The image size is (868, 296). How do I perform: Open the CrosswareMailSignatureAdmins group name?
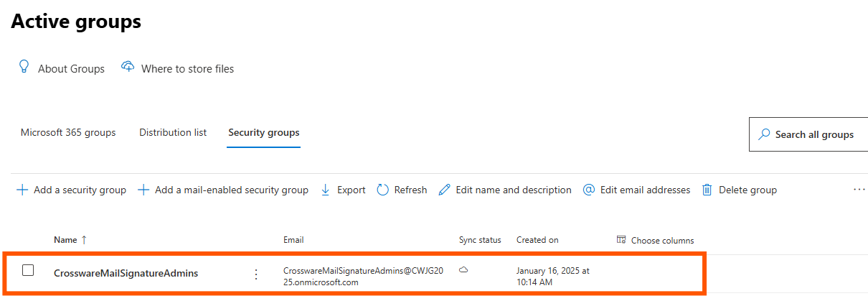(126, 273)
